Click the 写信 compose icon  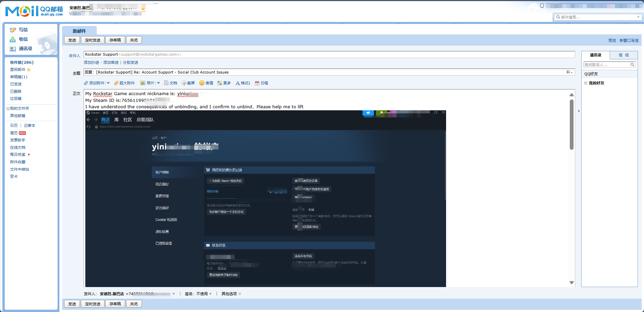13,30
